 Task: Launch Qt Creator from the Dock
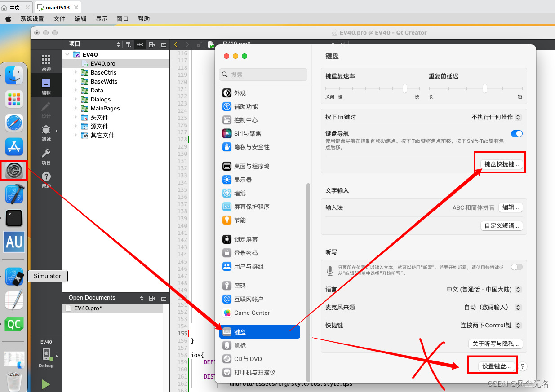pos(14,324)
